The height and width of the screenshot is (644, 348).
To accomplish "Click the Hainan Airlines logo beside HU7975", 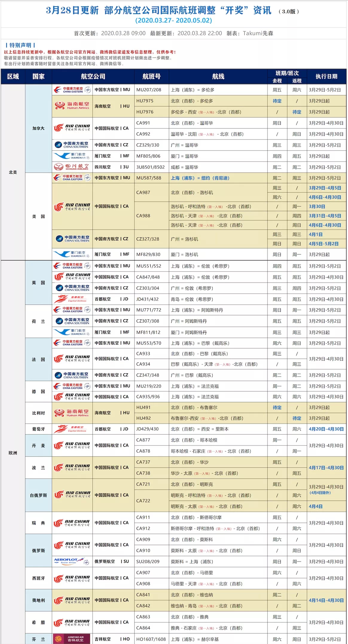I will pyautogui.click(x=72, y=106).
